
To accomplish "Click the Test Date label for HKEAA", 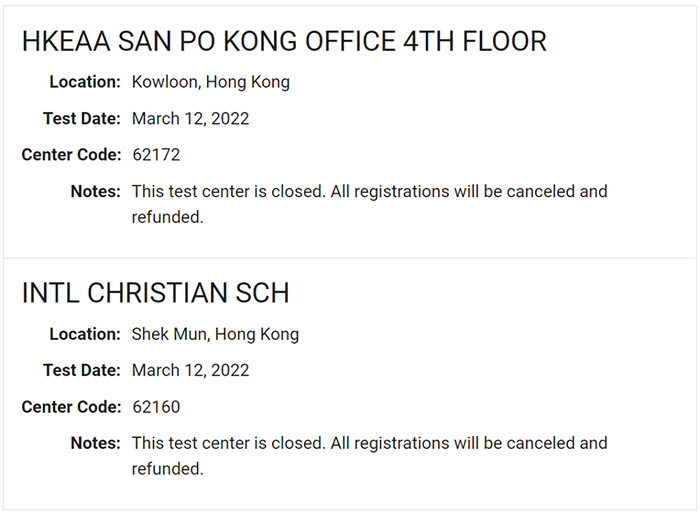I will [82, 118].
